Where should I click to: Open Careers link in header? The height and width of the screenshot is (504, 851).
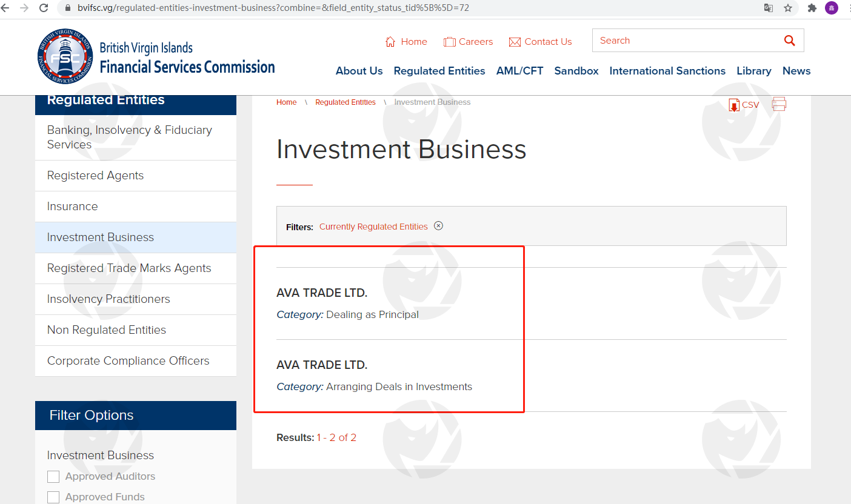[468, 42]
